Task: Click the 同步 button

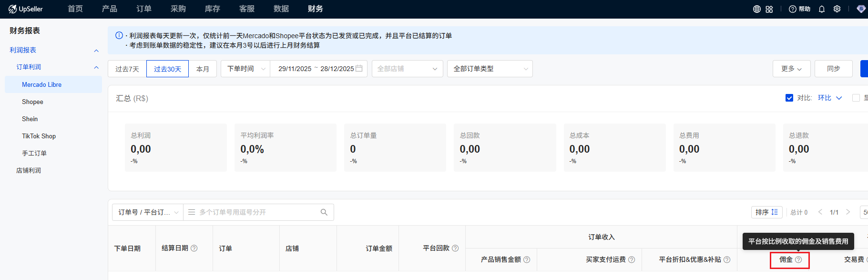Action: pos(833,69)
